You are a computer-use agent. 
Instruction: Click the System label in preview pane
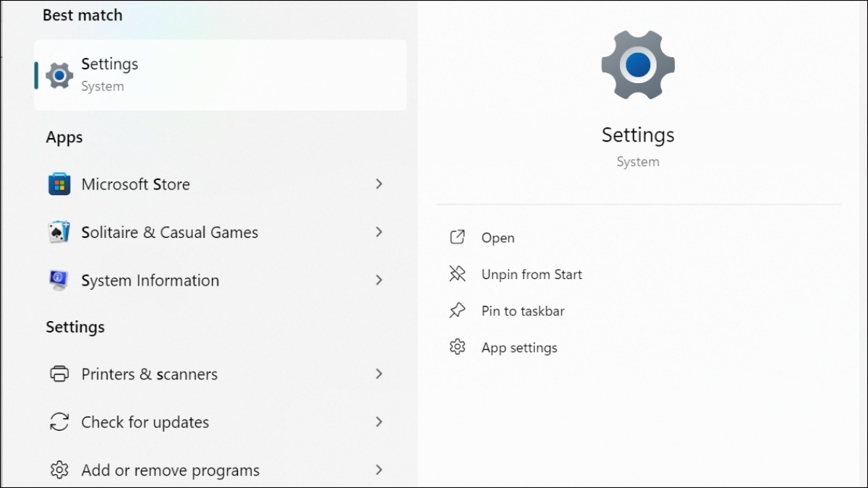(x=638, y=162)
